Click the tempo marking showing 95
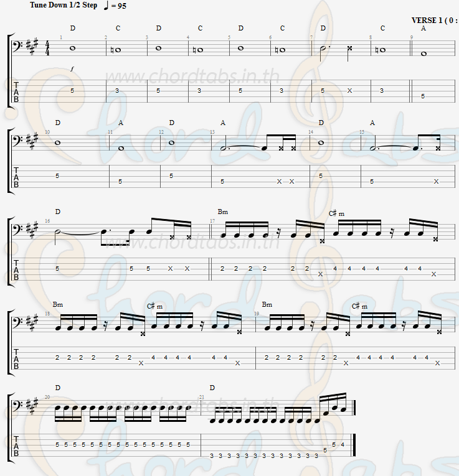The height and width of the screenshot is (476, 459). [115, 6]
